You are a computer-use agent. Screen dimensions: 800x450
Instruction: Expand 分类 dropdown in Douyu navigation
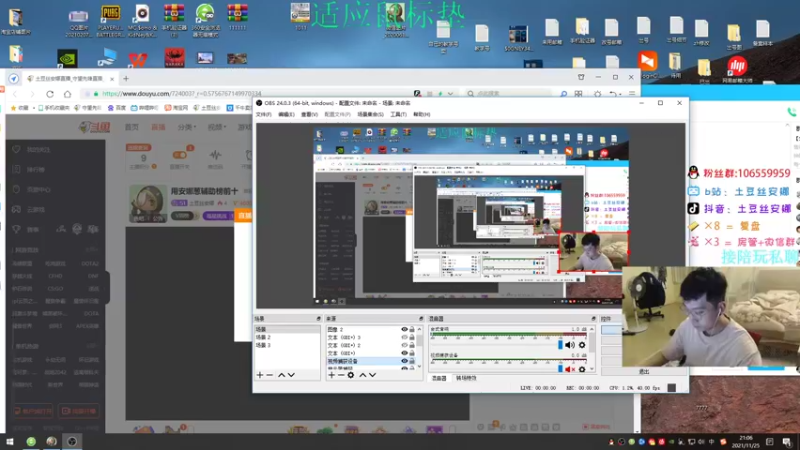click(x=186, y=127)
